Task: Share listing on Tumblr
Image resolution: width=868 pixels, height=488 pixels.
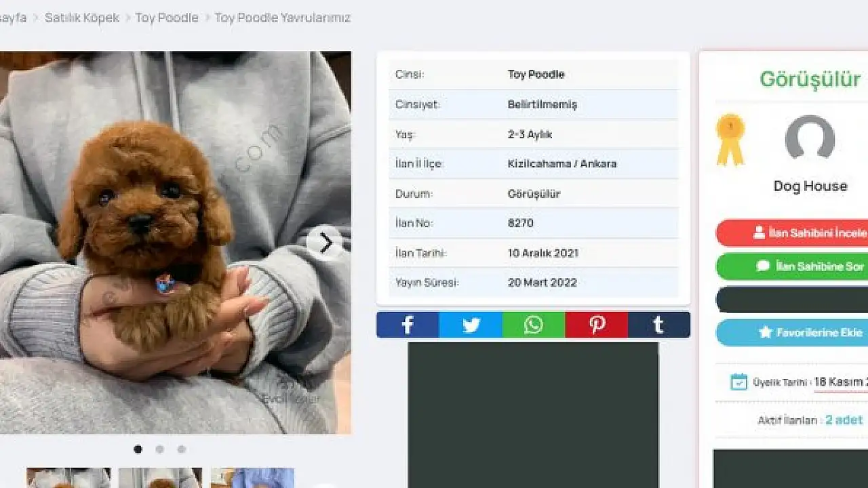Action: pos(658,325)
